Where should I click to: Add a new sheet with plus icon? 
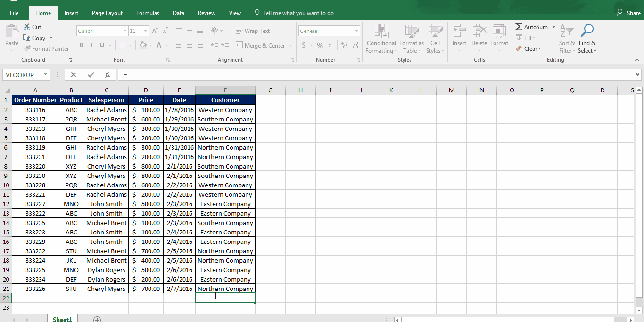tap(97, 320)
